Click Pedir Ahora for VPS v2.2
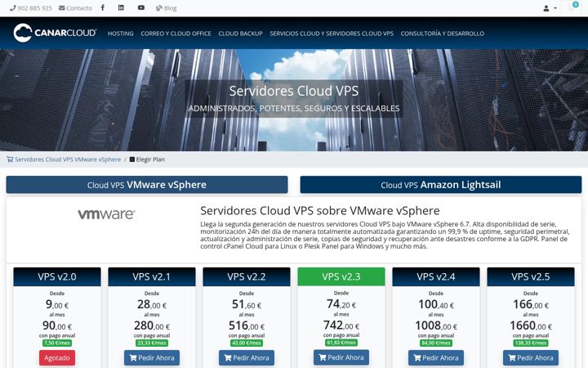The image size is (588, 368). point(247,358)
